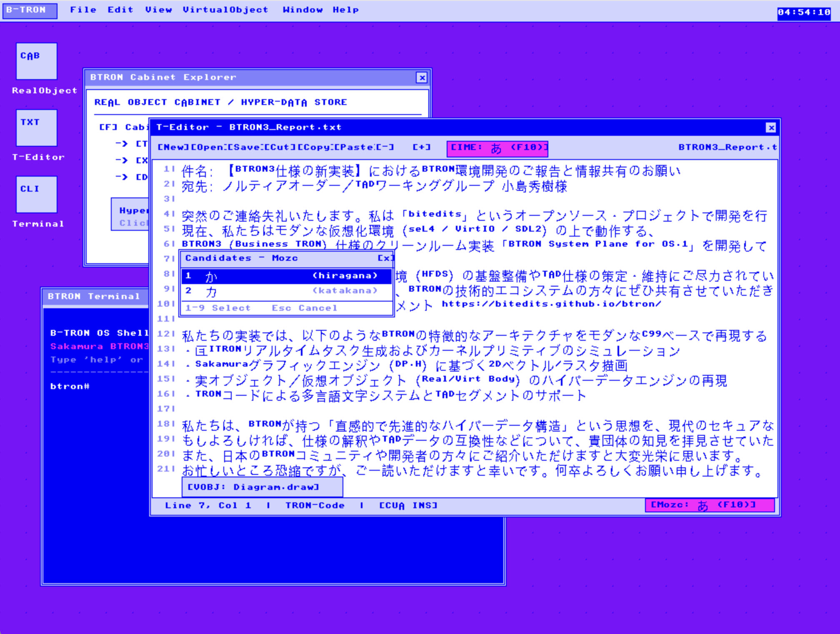840x634 pixels.
Task: Click [Open] in the T-Editor toolbar
Action: point(209,147)
